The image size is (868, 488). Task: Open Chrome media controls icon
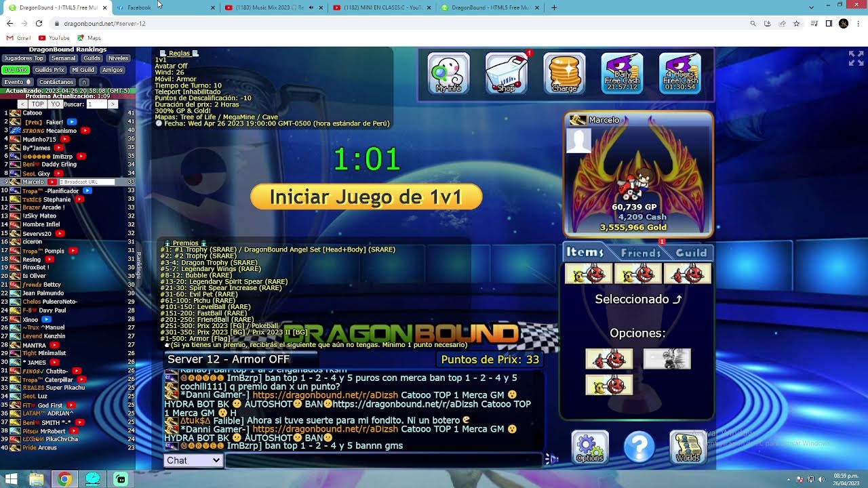[x=813, y=23]
